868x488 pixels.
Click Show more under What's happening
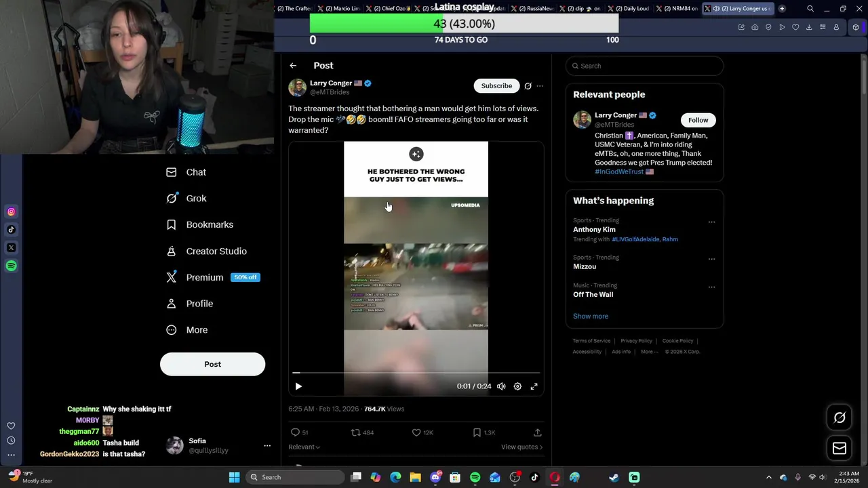[x=591, y=317]
